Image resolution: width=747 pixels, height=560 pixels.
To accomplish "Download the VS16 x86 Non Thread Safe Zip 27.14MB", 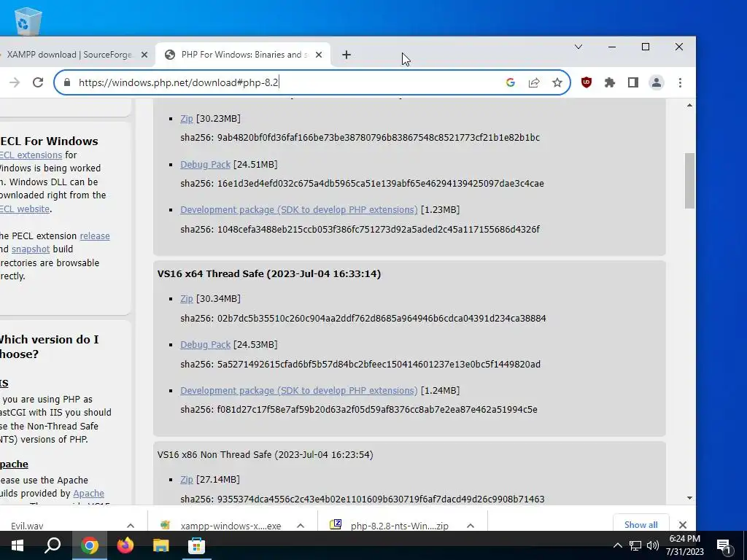I will pyautogui.click(x=186, y=480).
